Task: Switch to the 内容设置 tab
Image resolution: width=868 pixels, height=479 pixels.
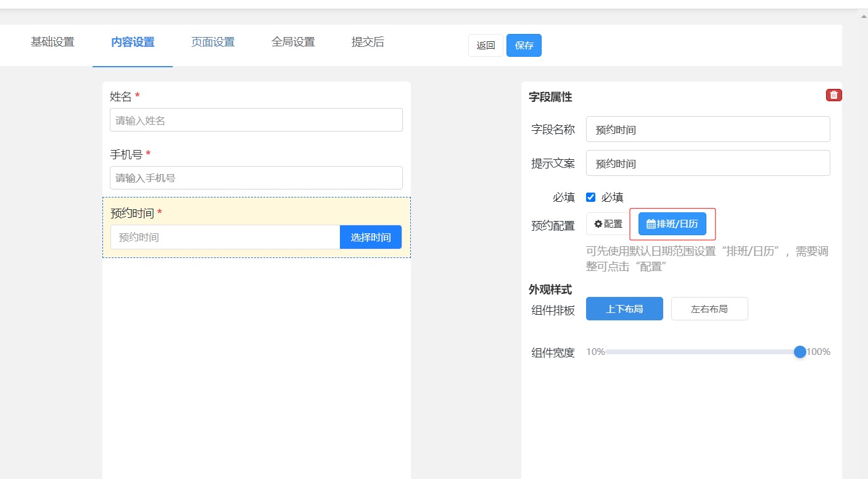Action: (x=133, y=43)
